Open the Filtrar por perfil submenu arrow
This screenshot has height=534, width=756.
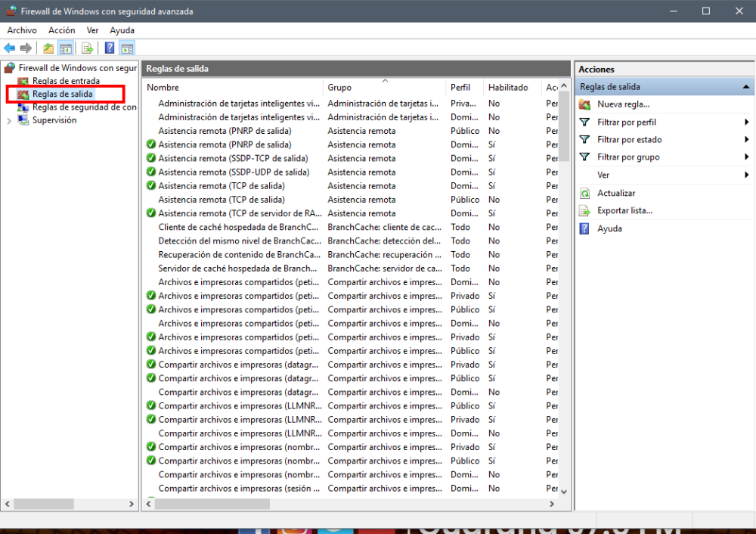(x=746, y=123)
